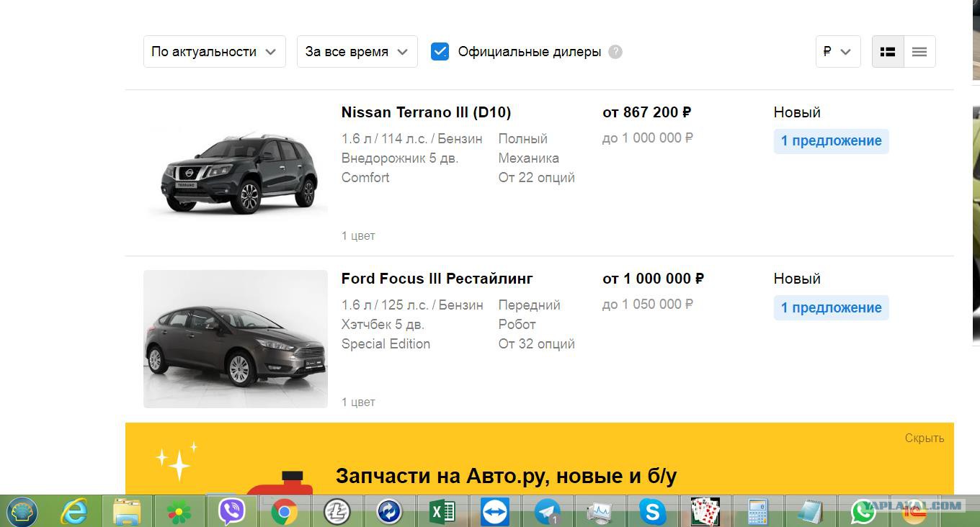Viewport: 980px width, 527px height.
Task: Click the Ford Focus photo
Action: pyautogui.click(x=236, y=339)
